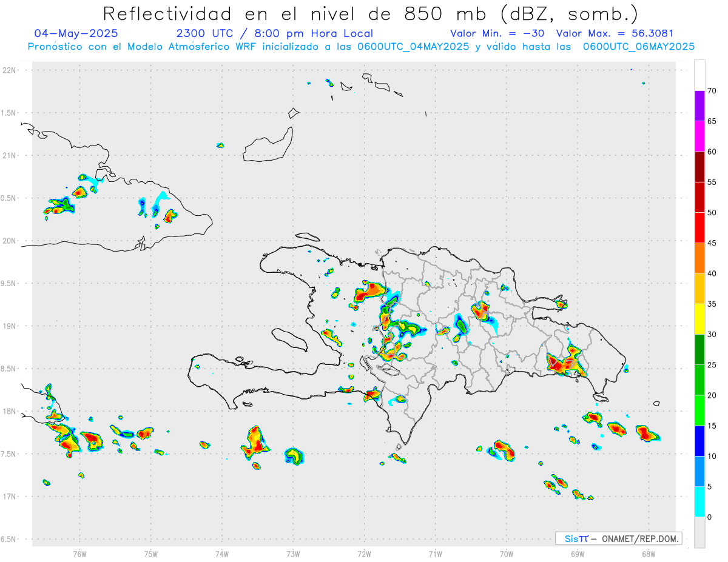Click the colorbar scale value '25'
This screenshot has width=728, height=562.
tap(712, 365)
